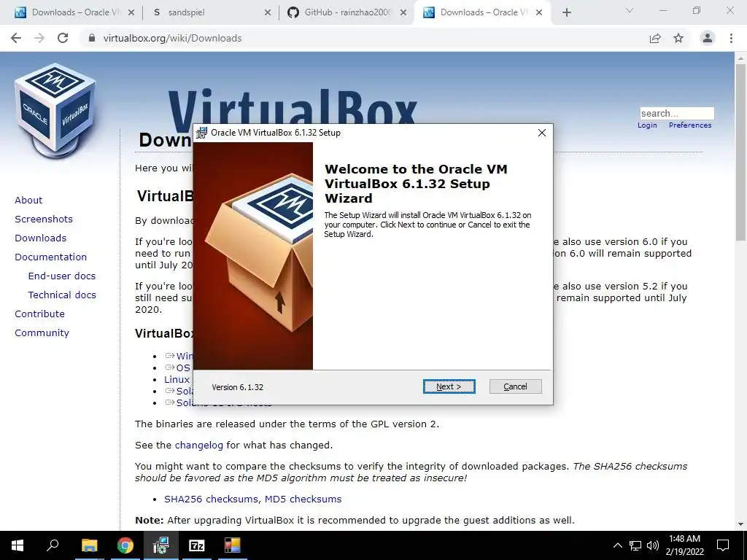Image resolution: width=747 pixels, height=560 pixels.
Task: Click the network tray icon
Action: click(635, 545)
